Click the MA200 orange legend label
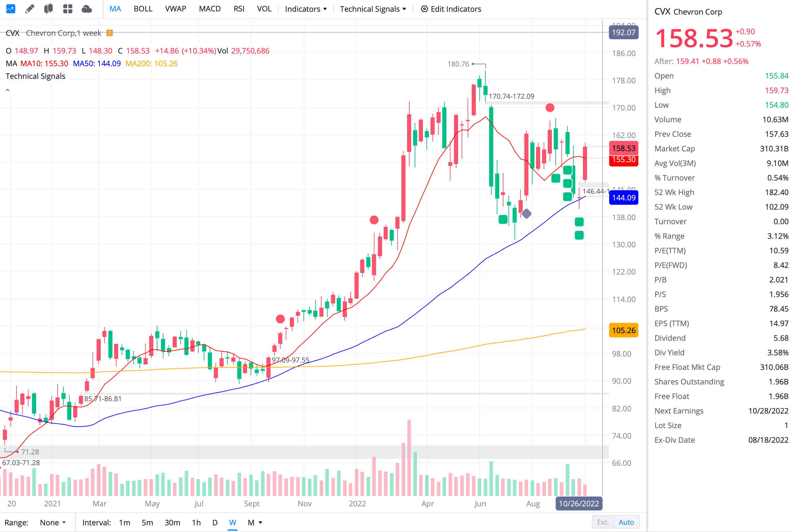 click(x=151, y=63)
